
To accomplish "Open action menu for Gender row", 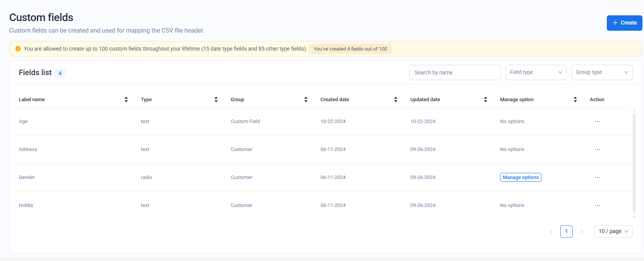I will point(597,177).
